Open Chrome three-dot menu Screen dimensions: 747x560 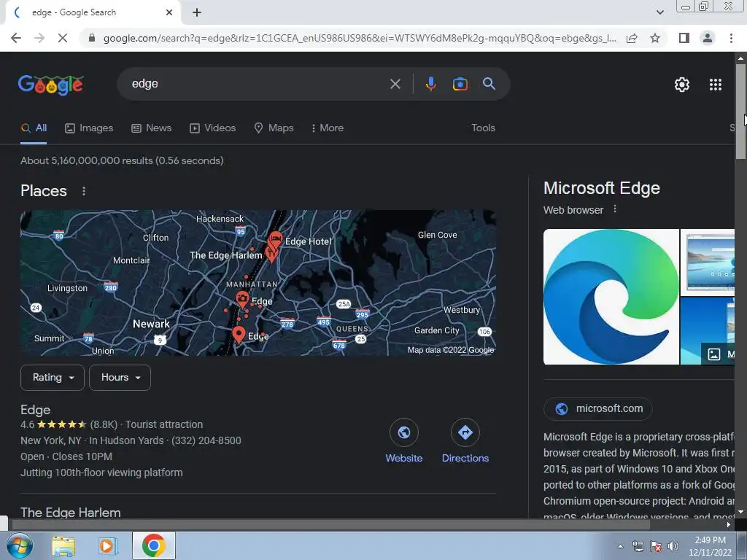tap(731, 38)
